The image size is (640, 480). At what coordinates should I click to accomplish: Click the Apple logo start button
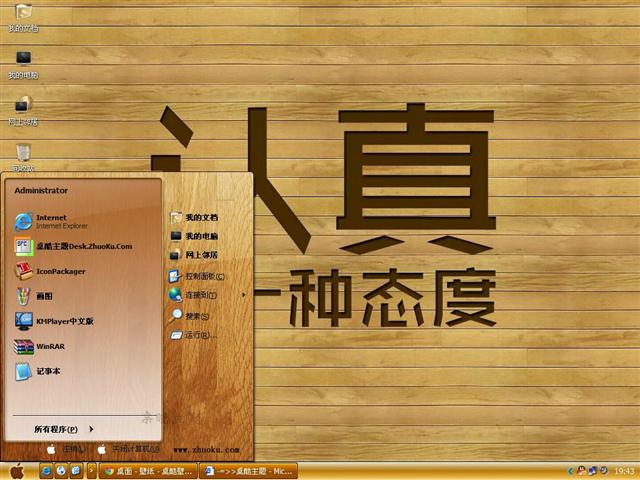[x=17, y=471]
